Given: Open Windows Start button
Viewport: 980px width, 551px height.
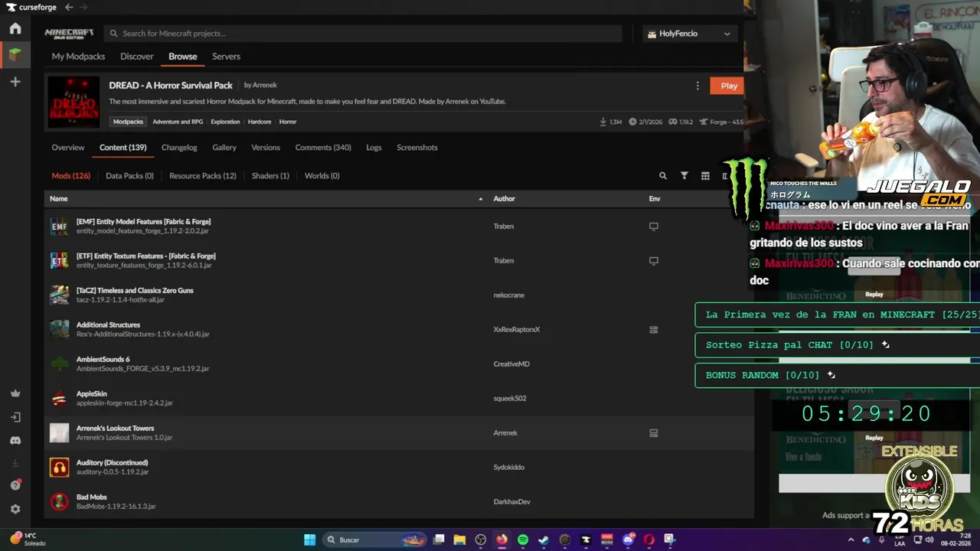Looking at the screenshot, I should (309, 540).
